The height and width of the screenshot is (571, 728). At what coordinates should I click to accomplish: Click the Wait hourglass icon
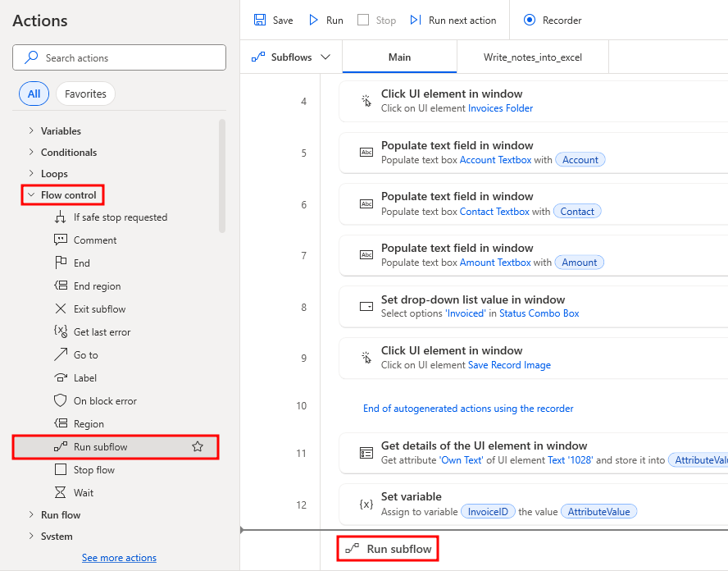[x=61, y=492]
